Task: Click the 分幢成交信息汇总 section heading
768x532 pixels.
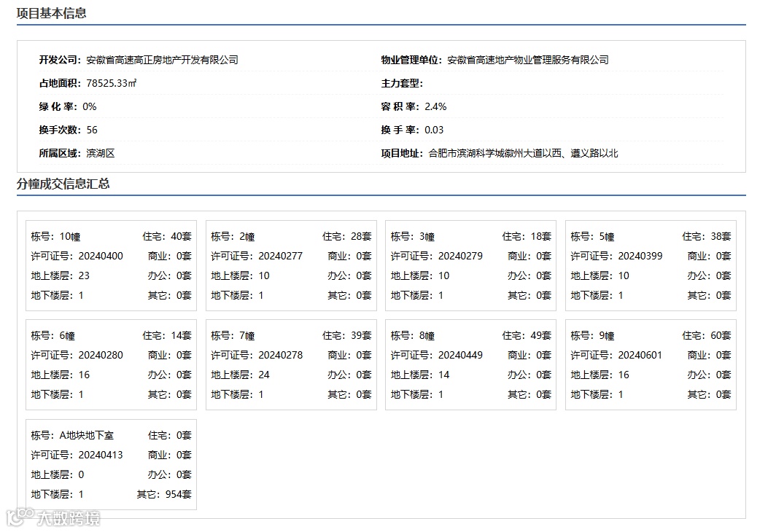Action: (x=63, y=184)
